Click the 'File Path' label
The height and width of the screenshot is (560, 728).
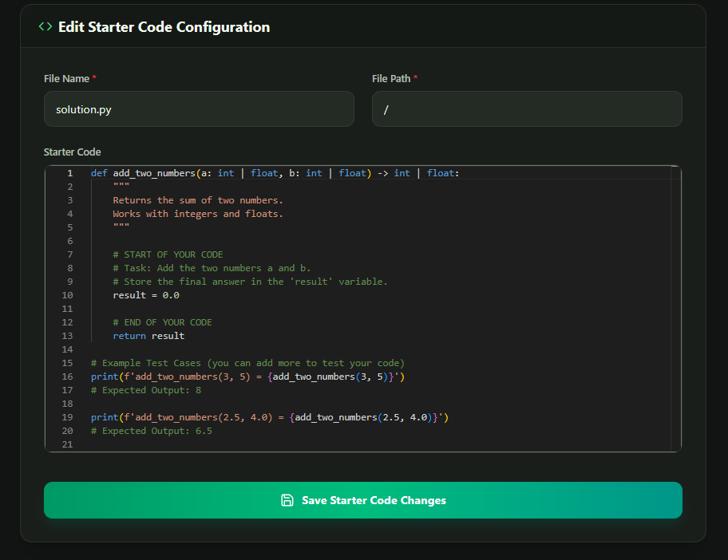click(x=391, y=78)
